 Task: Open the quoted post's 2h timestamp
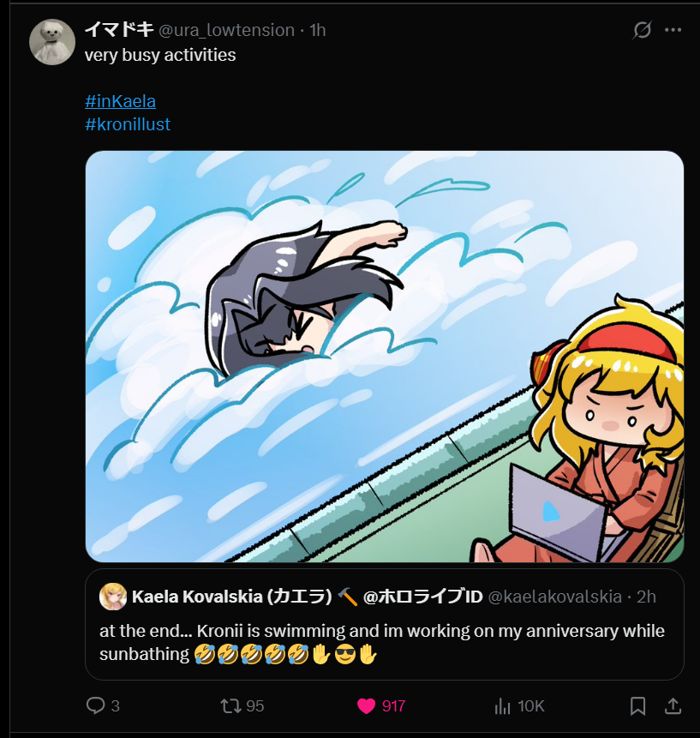pyautogui.click(x=647, y=597)
